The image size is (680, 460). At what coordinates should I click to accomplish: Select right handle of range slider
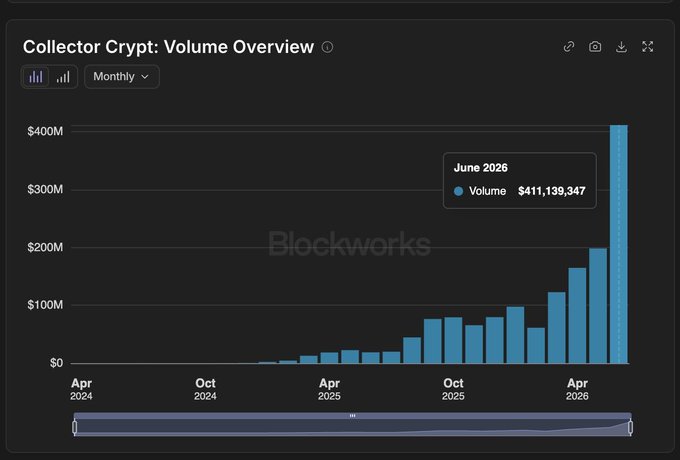[x=631, y=427]
